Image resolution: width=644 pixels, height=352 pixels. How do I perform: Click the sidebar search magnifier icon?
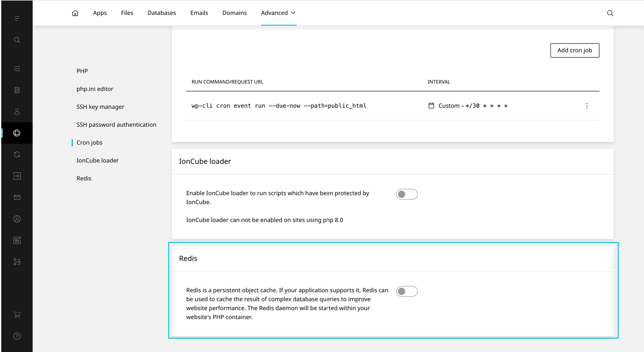[17, 40]
